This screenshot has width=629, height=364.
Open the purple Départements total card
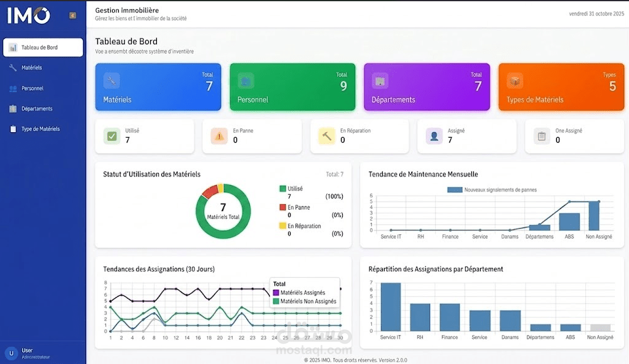427,87
